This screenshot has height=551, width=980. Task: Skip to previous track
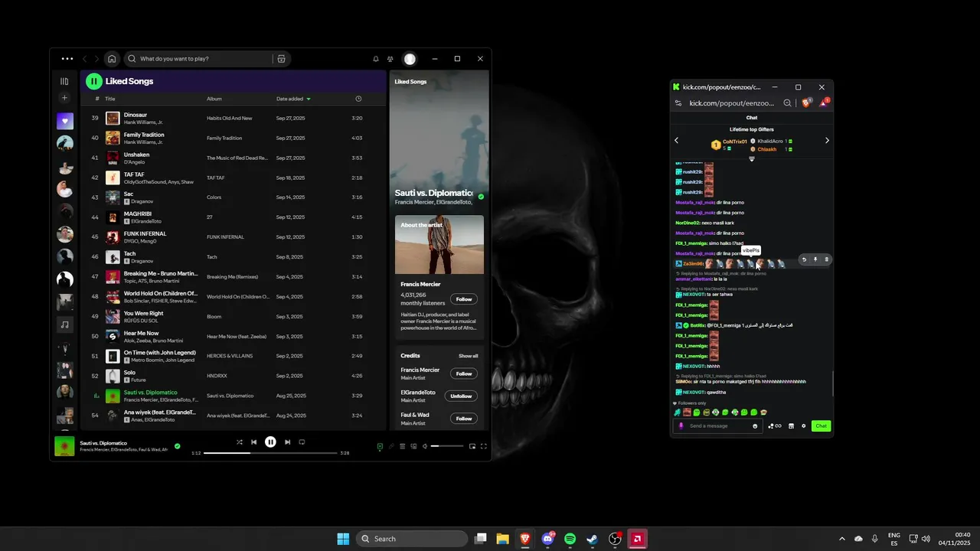pyautogui.click(x=254, y=442)
